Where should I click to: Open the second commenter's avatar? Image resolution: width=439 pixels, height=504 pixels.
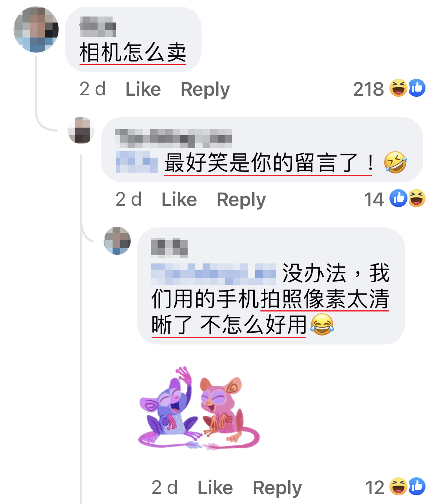[x=81, y=130]
